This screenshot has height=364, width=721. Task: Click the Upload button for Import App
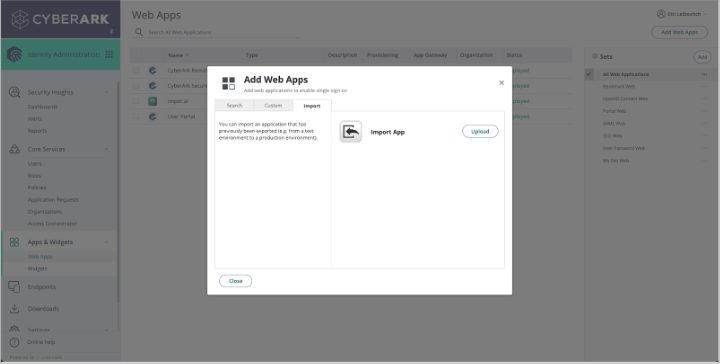click(x=480, y=131)
